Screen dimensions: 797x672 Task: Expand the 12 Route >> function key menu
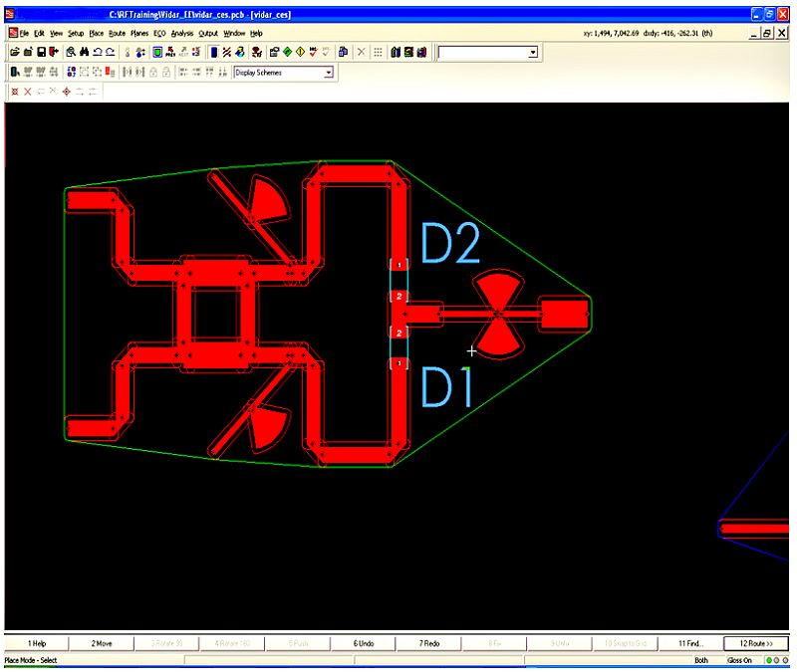(756, 643)
